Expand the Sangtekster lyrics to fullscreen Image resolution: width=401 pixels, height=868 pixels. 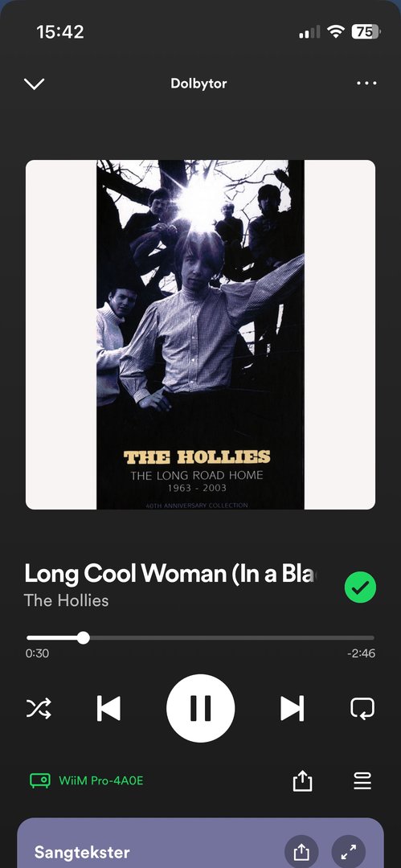[349, 853]
